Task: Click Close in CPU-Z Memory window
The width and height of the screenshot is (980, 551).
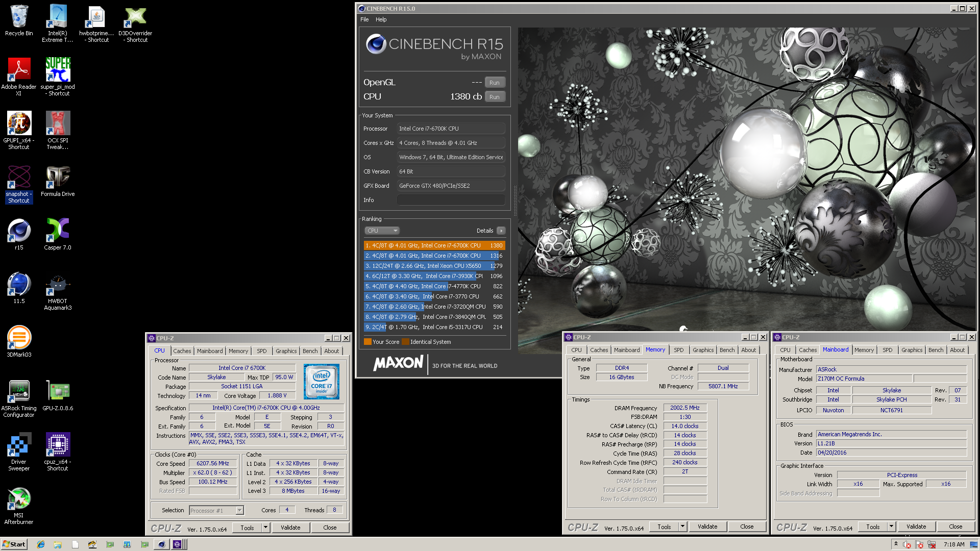Action: (x=747, y=527)
